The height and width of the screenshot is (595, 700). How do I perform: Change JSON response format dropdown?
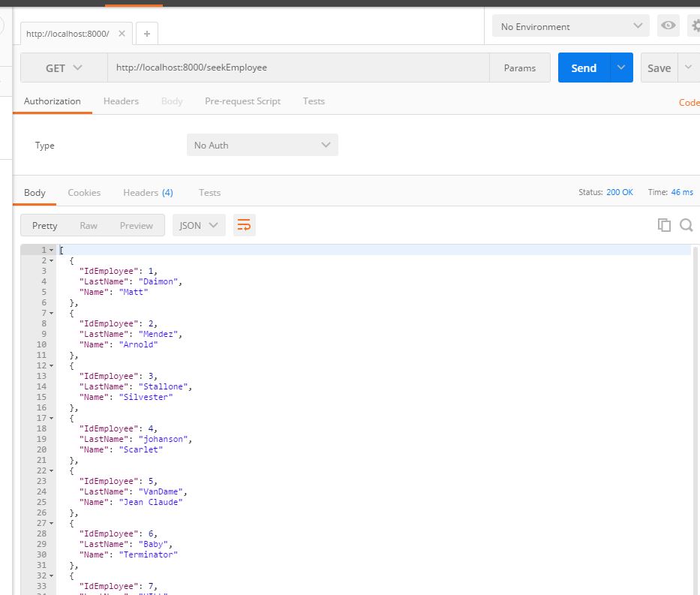click(x=199, y=225)
